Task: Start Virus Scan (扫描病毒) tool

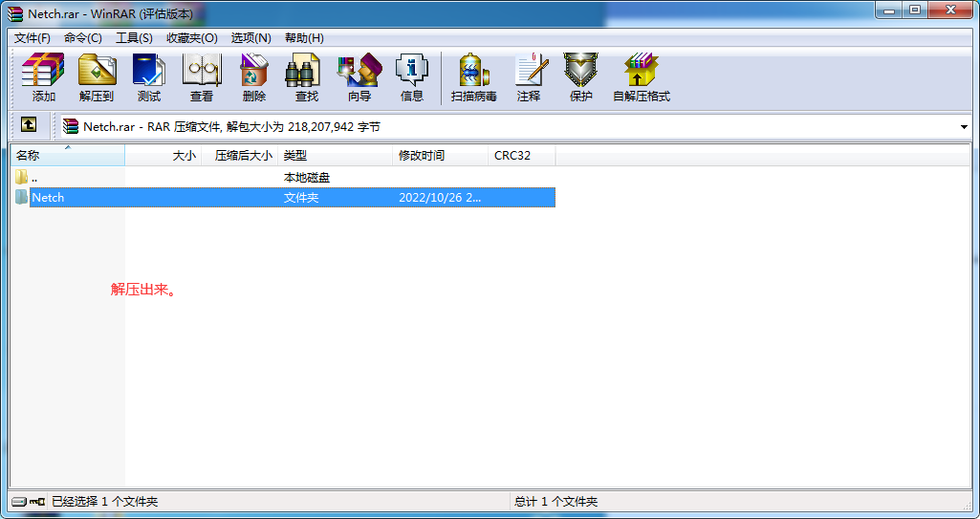Action: pyautogui.click(x=473, y=77)
